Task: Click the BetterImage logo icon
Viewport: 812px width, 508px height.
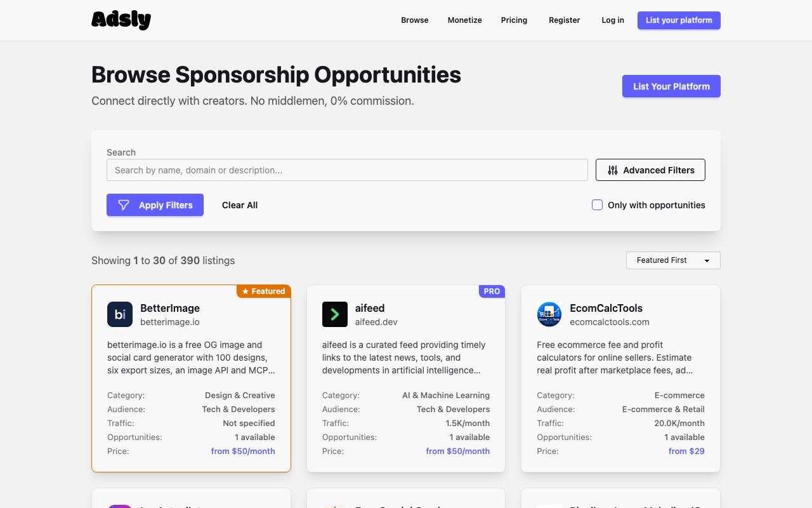Action: coord(120,314)
